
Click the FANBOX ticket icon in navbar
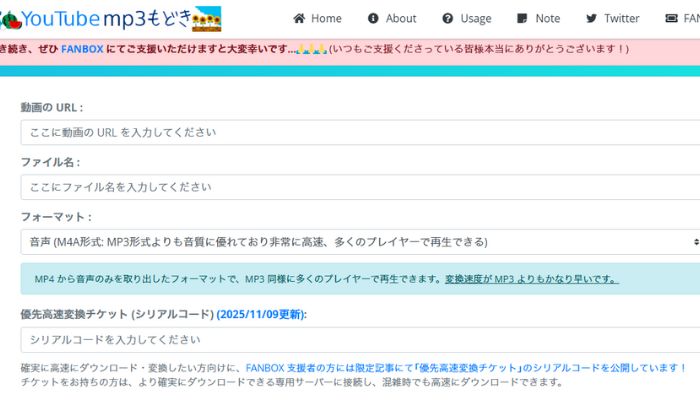(x=671, y=18)
